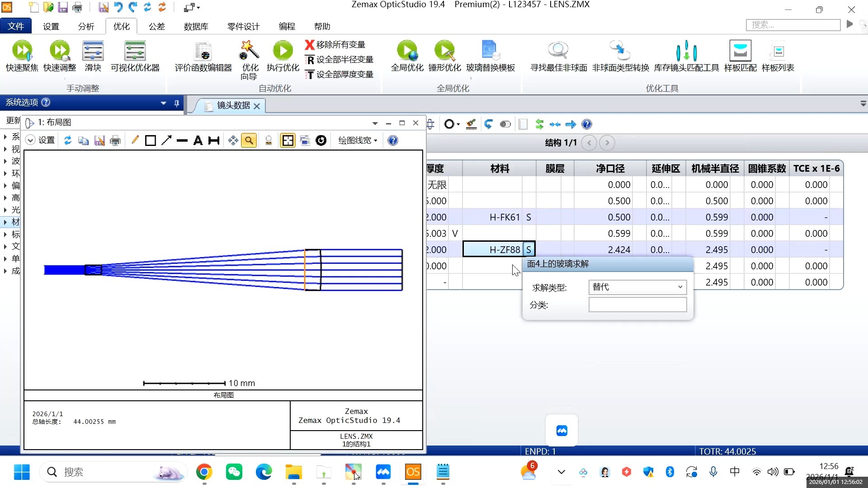868x488 pixels.
Task: Click the Category (分类) input field
Action: (637, 305)
